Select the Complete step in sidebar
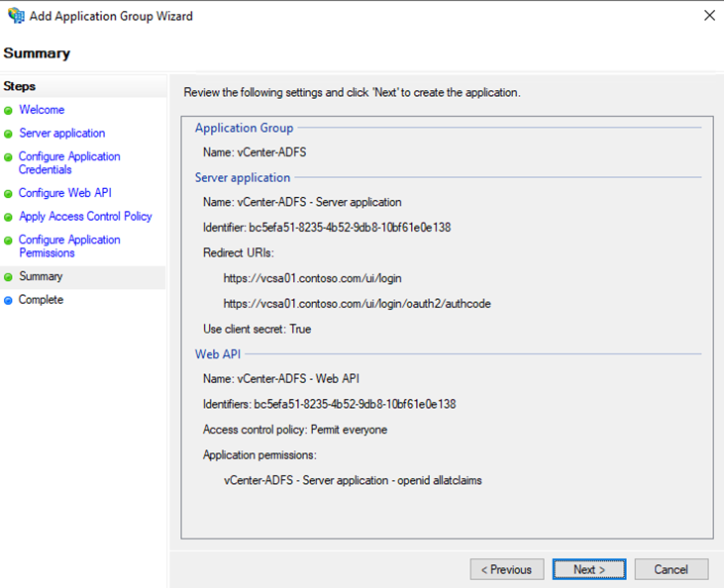 tap(41, 300)
